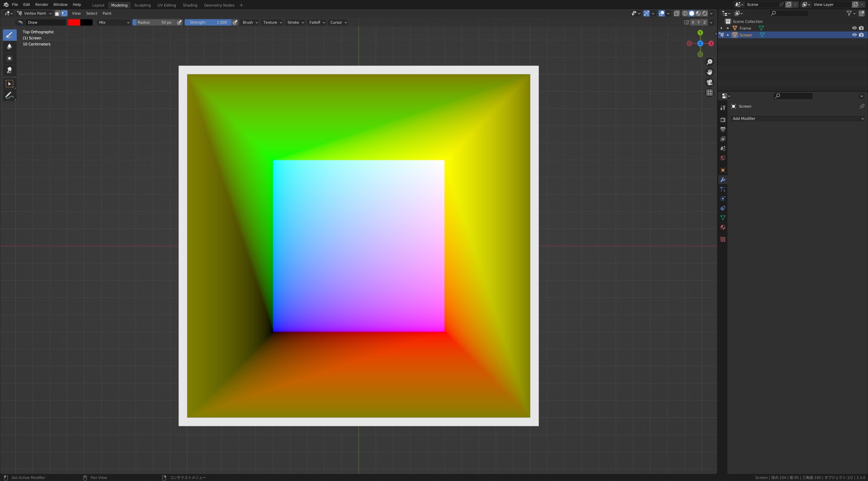
Task: Click the Average brush tool
Action: [9, 58]
